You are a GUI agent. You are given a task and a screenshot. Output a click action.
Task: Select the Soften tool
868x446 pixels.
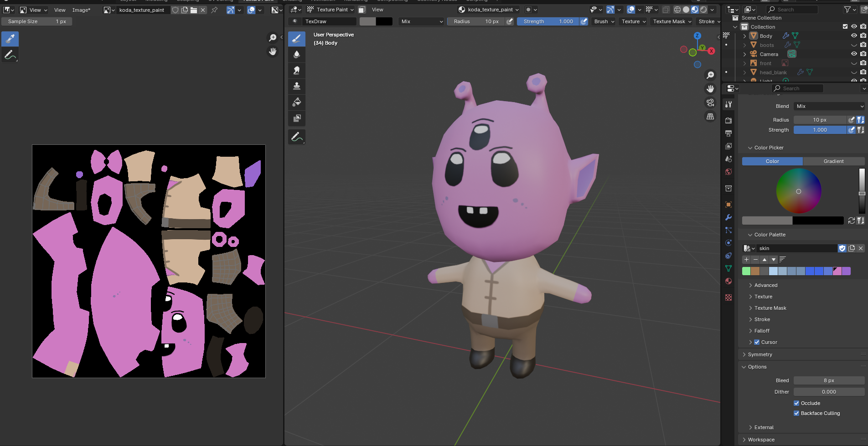(x=296, y=55)
